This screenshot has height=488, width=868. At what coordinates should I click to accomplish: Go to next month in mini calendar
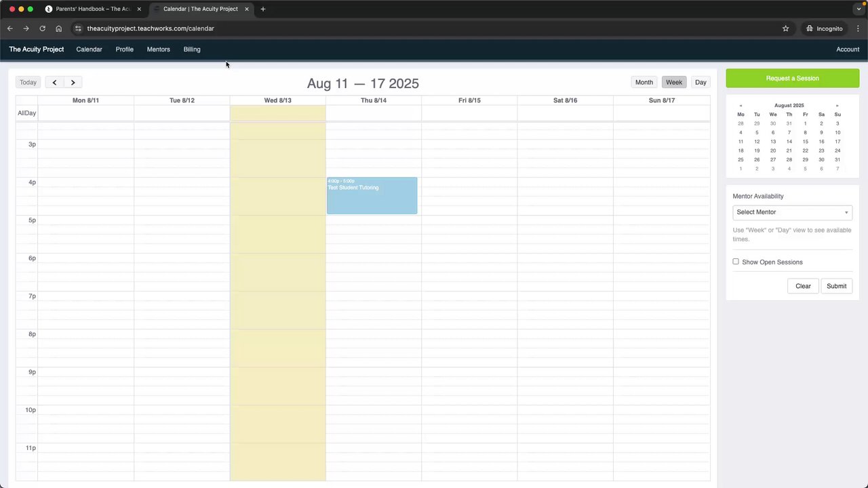click(837, 106)
